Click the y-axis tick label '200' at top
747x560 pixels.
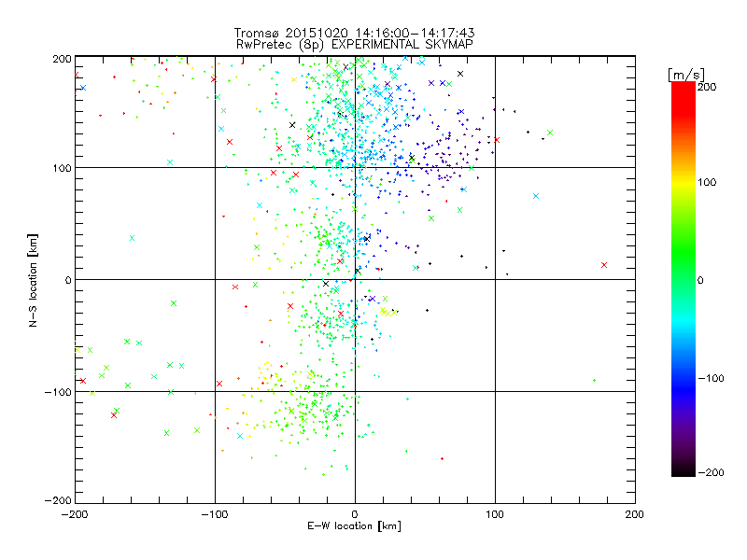coord(62,59)
